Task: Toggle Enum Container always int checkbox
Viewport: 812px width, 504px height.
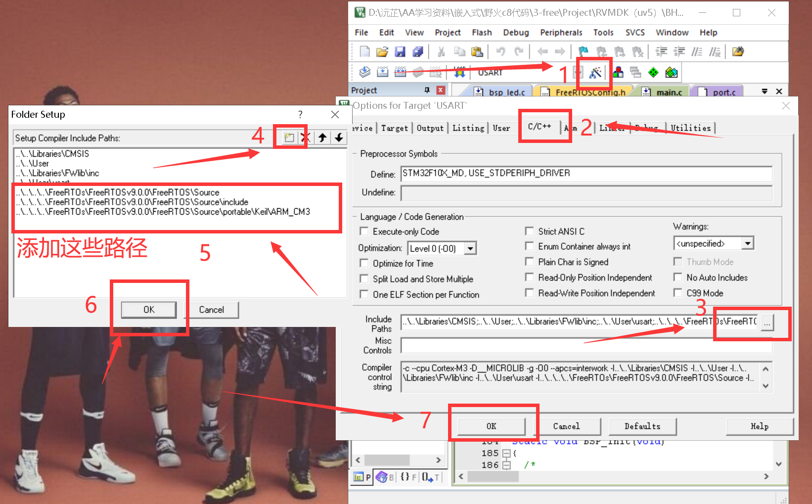Action: click(529, 246)
